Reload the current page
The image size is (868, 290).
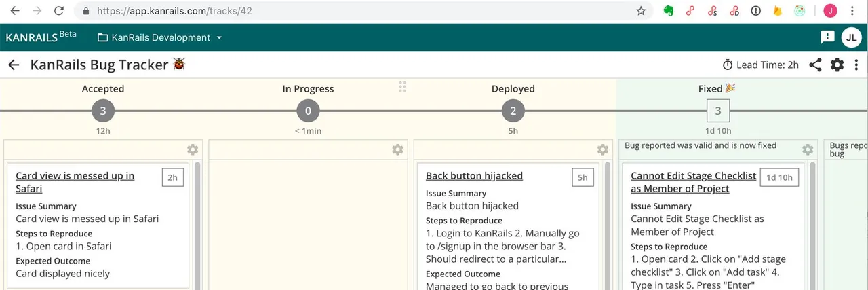pos(59,11)
